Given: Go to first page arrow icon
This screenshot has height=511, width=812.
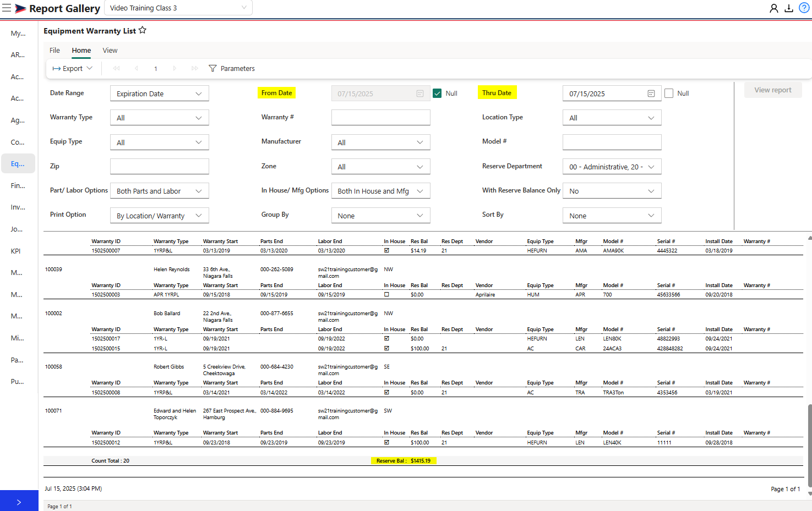Looking at the screenshot, I should (x=116, y=68).
